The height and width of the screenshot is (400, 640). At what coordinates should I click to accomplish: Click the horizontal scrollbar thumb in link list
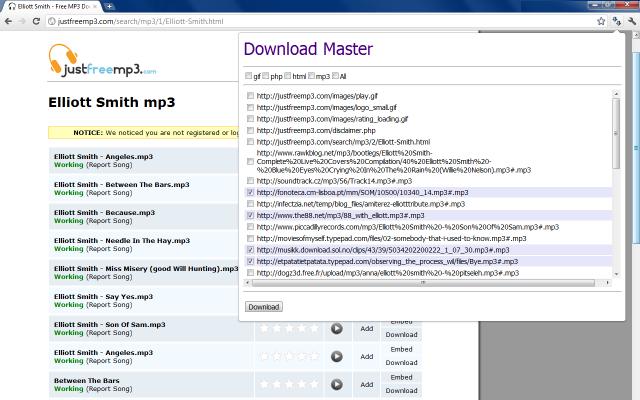423,282
